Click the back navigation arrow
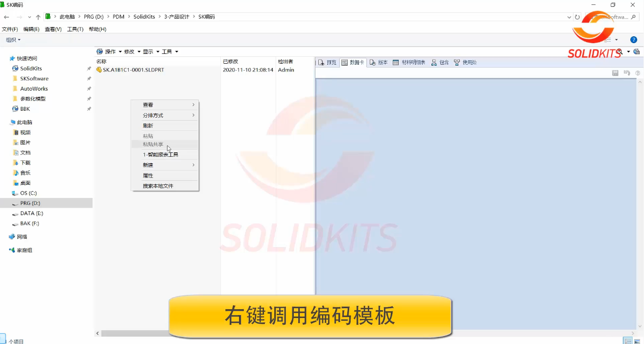 (6, 17)
